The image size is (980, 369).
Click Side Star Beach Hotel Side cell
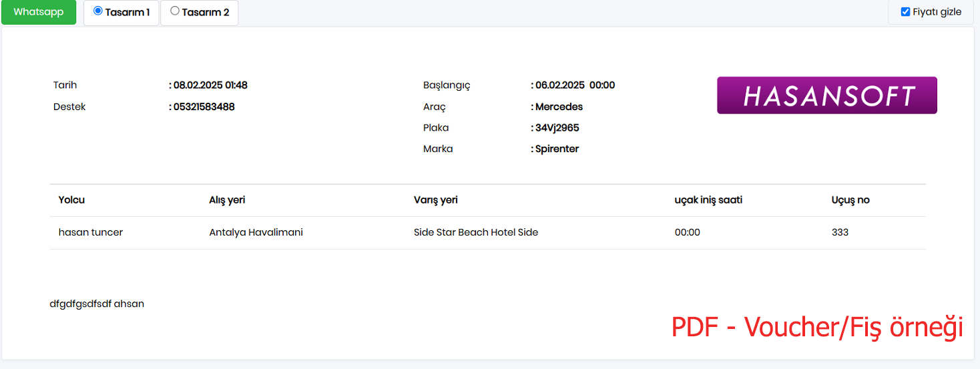(x=476, y=232)
